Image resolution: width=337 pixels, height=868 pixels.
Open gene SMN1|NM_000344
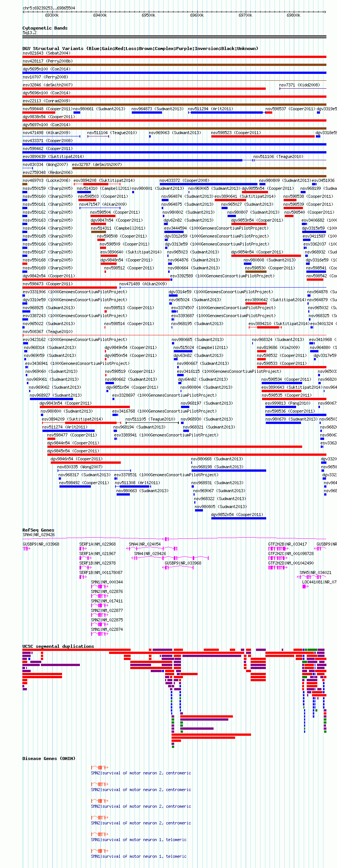[x=107, y=582]
